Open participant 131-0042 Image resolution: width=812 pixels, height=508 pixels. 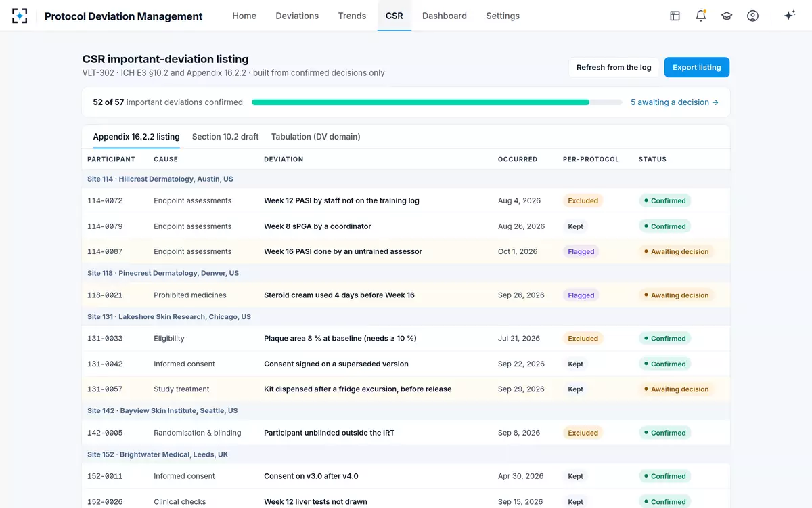(105, 364)
